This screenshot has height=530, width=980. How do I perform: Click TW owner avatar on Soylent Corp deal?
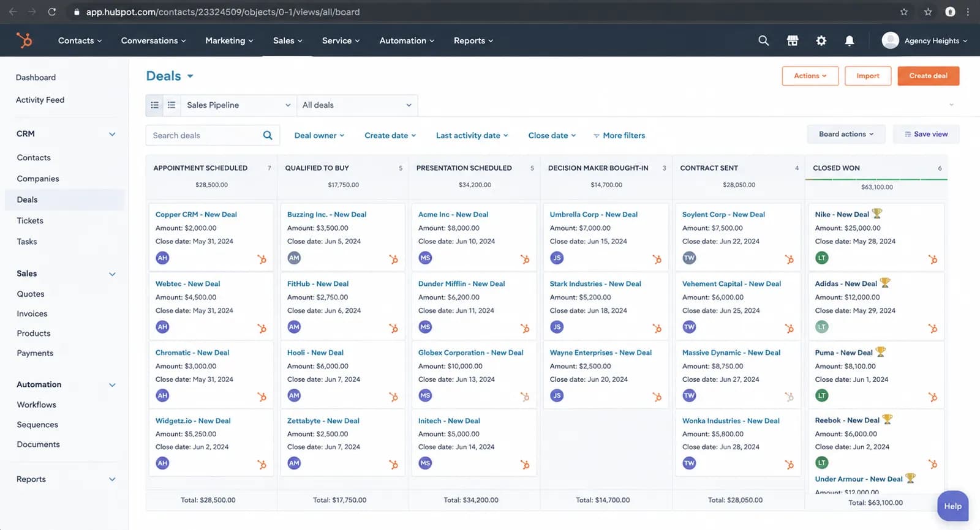689,258
